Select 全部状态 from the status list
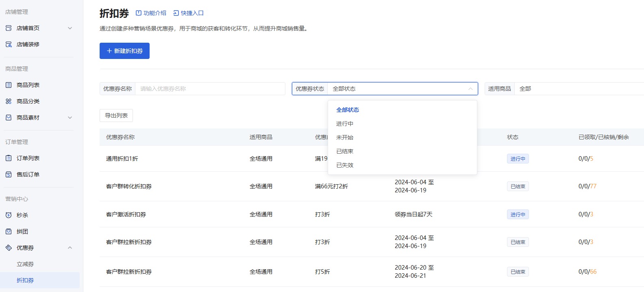The height and width of the screenshot is (292, 644). (402, 110)
